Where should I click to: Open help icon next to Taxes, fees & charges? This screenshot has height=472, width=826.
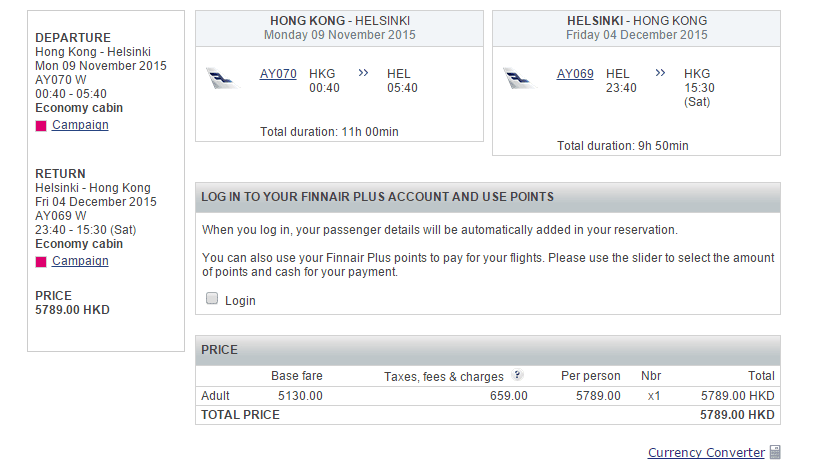click(517, 376)
